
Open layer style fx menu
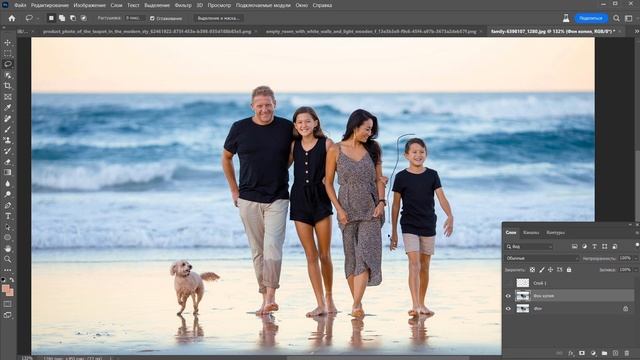pos(571,353)
